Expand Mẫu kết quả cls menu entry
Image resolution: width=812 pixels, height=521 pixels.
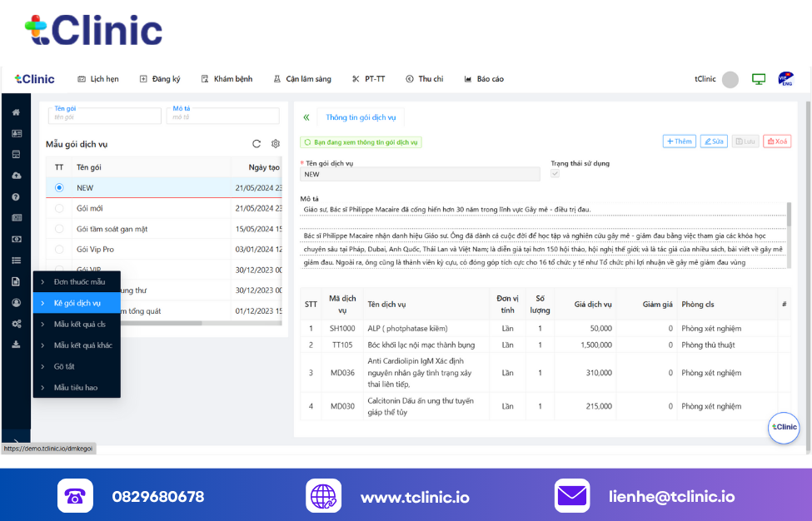77,325
